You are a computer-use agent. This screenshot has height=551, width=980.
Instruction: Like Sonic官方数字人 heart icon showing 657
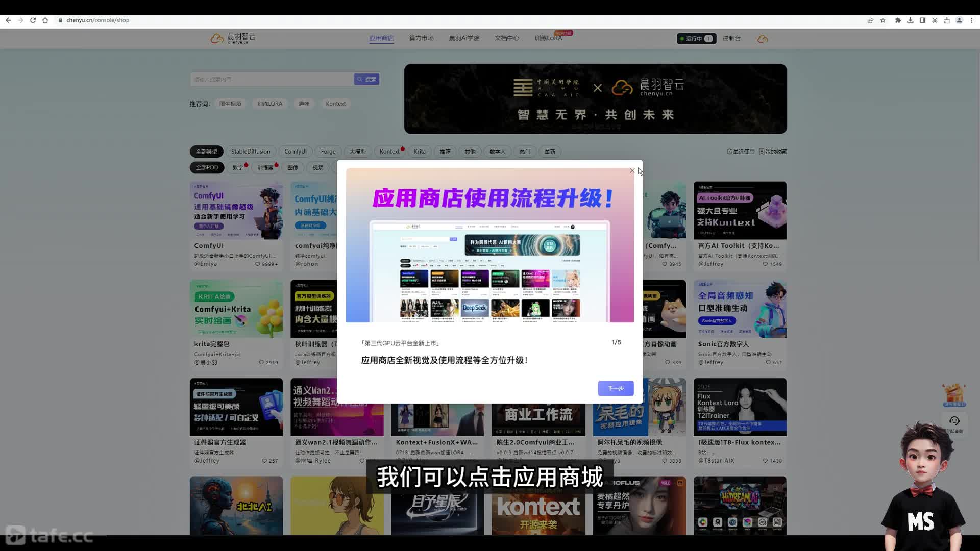tap(768, 363)
